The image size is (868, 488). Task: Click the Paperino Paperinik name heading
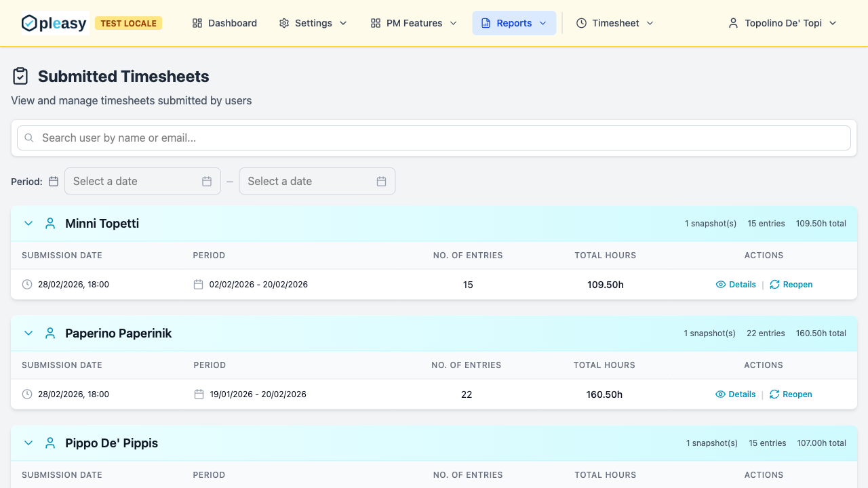[119, 333]
